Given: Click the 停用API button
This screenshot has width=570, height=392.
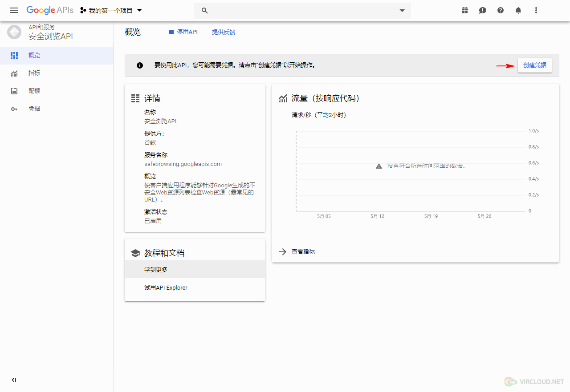Looking at the screenshot, I should (x=183, y=32).
